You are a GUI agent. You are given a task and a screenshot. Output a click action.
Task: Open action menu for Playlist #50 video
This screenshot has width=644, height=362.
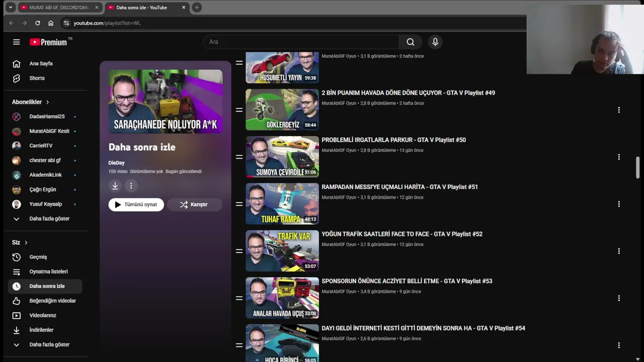coord(619,157)
